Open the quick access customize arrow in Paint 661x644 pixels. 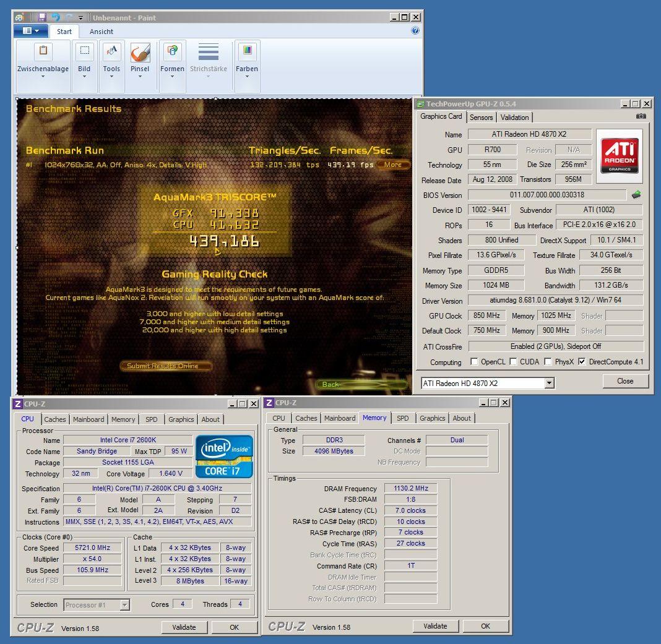(x=80, y=18)
